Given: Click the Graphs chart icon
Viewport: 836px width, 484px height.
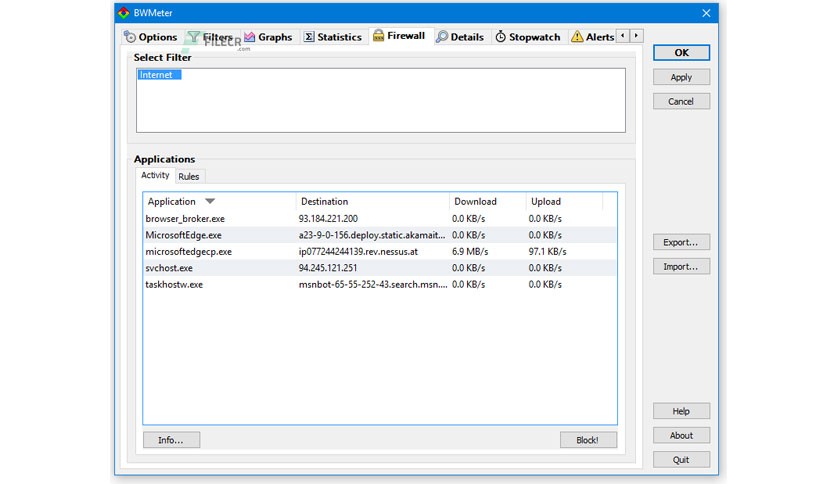Looking at the screenshot, I should 250,37.
